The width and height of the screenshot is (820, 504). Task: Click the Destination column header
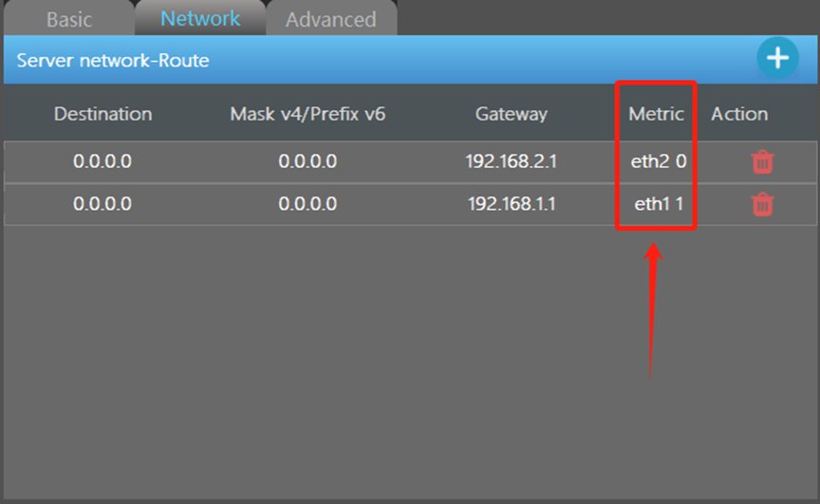103,114
